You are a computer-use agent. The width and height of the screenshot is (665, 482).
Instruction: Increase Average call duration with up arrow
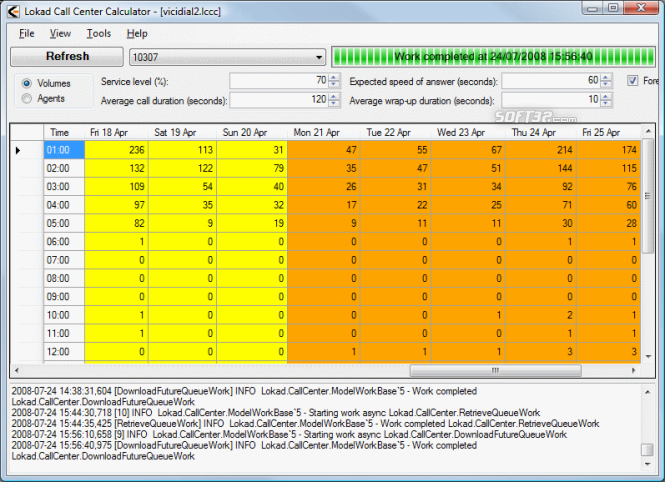click(x=334, y=97)
